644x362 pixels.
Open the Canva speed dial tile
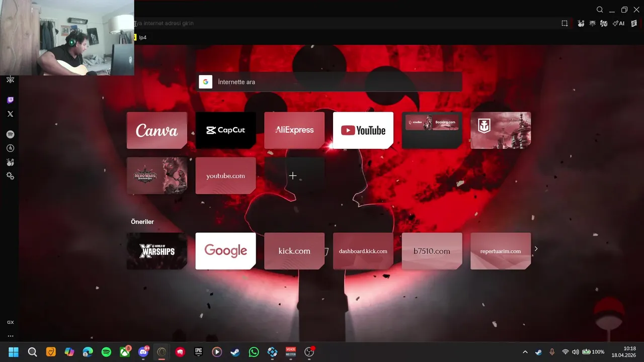coord(157,130)
